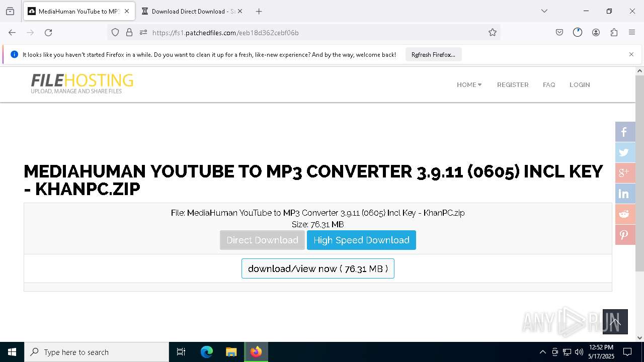Open the Firefox hamburger application menu
The image size is (644, 362).
632,33
